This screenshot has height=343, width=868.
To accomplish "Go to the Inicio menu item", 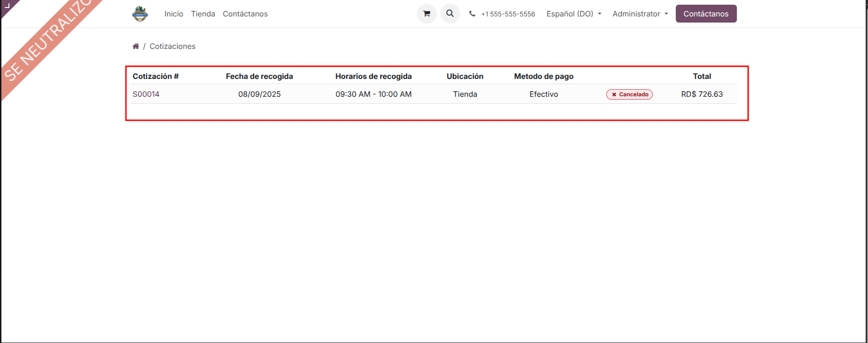I will [x=174, y=14].
